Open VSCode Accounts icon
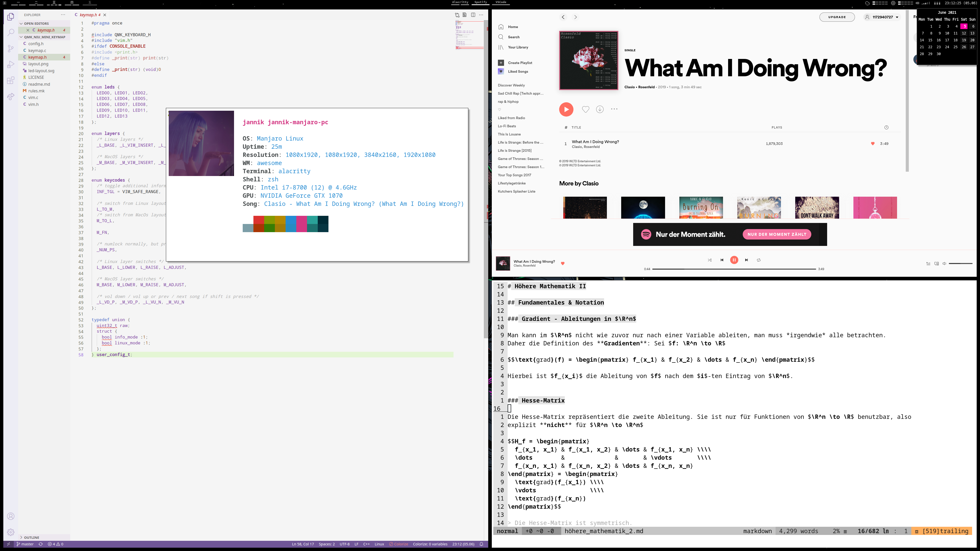Viewport: 980px width, 551px height. pos(11,516)
